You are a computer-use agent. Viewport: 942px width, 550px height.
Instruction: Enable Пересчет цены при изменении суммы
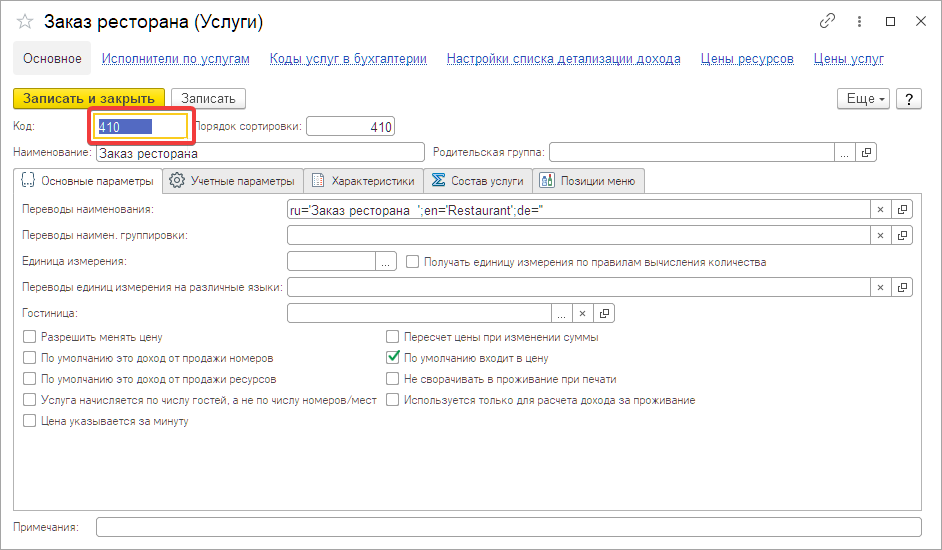(392, 337)
